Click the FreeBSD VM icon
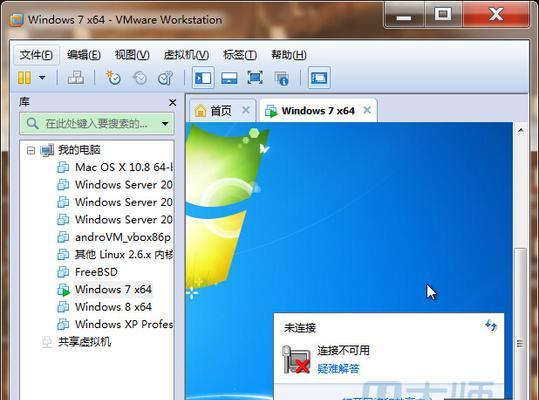Screen dimensions: 539x400 point(63,272)
